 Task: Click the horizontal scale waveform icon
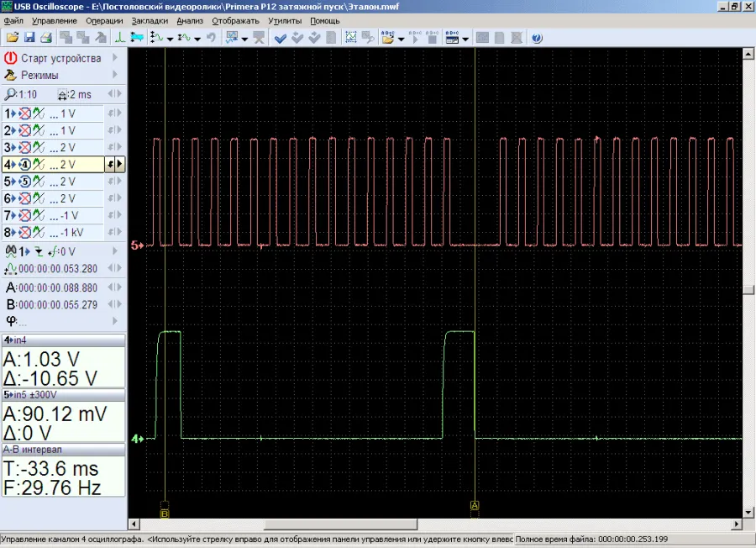[184, 38]
